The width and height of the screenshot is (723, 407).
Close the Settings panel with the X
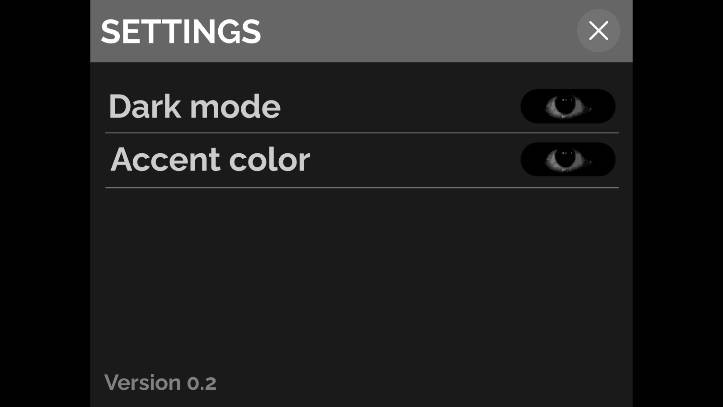(x=598, y=31)
